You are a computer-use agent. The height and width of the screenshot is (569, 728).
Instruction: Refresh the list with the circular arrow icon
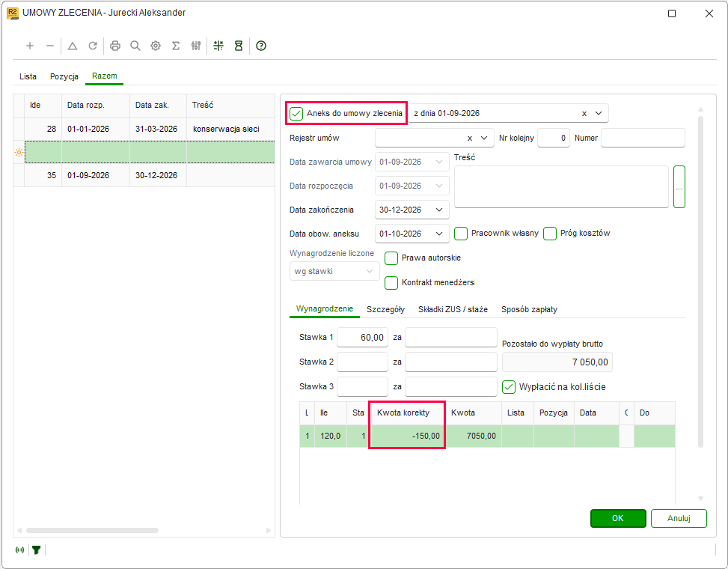93,46
